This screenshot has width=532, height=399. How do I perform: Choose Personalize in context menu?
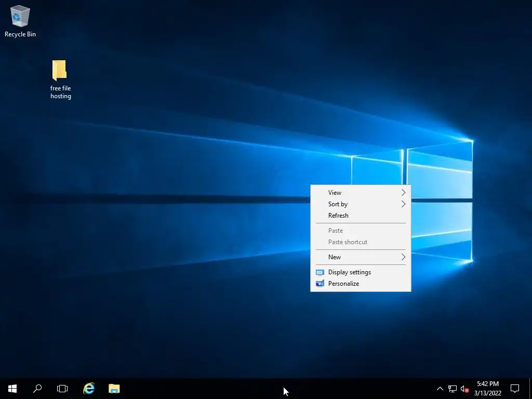tap(361, 284)
